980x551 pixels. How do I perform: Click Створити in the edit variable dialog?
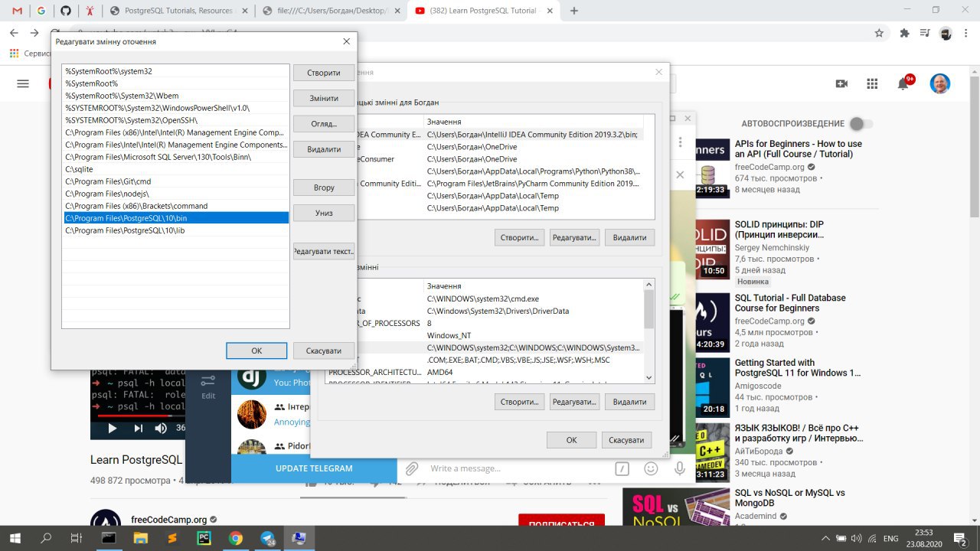click(324, 73)
